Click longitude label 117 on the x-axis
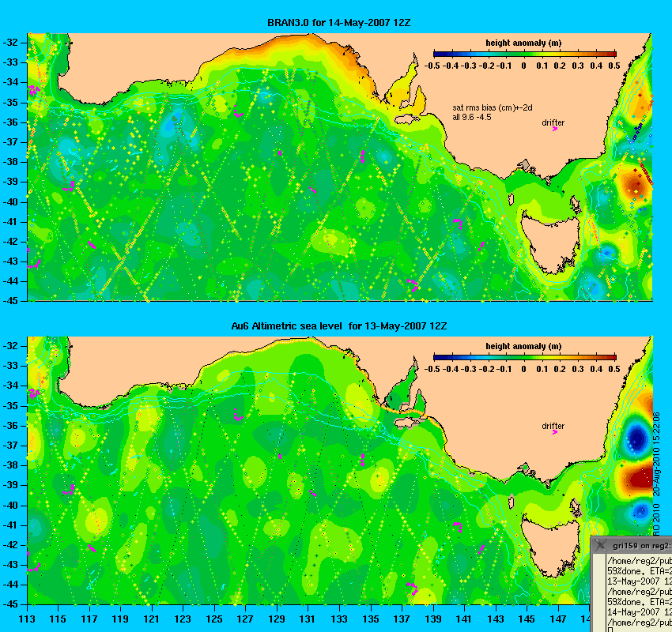Screen dimensions: 672x632 [x=89, y=619]
